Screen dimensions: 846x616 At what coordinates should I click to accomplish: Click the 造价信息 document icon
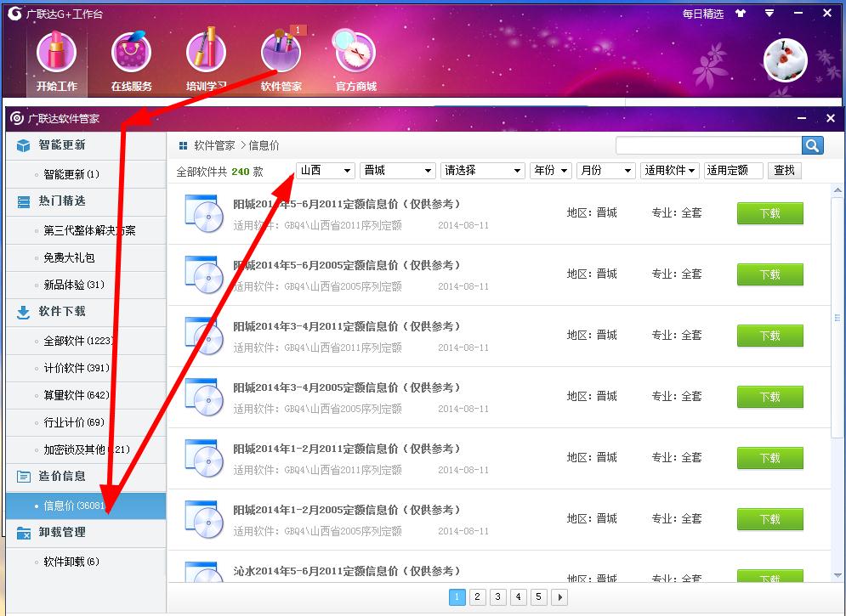pyautogui.click(x=23, y=477)
